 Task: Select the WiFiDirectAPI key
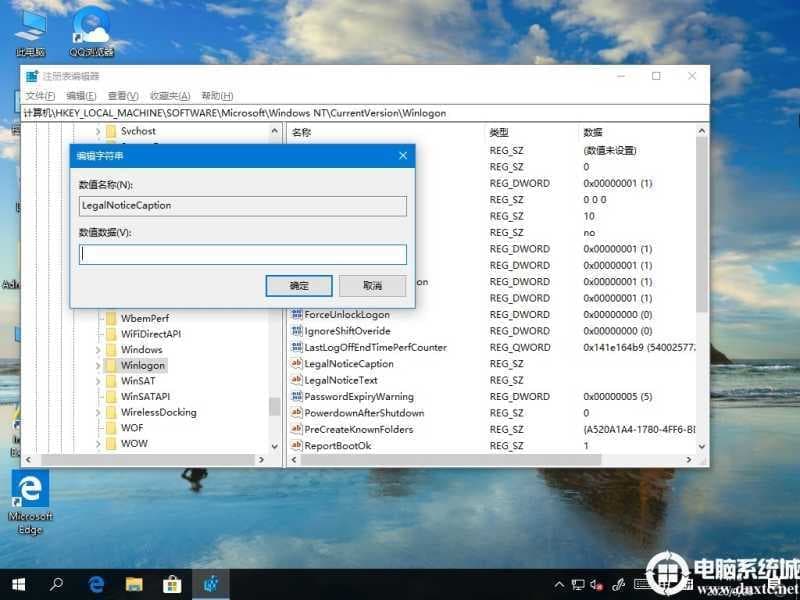[x=151, y=334]
